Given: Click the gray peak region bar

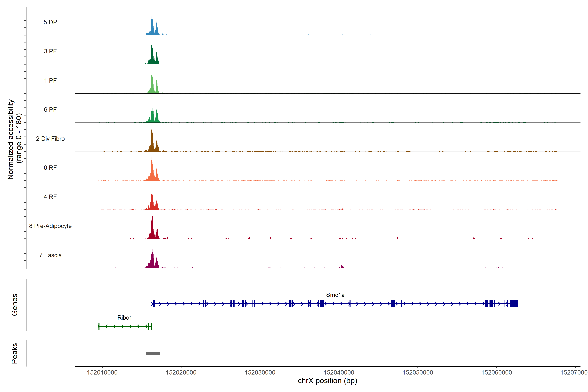Looking at the screenshot, I should [153, 353].
